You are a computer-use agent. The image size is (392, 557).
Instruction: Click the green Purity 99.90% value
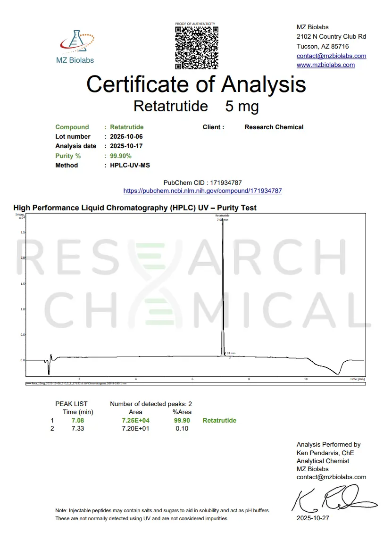[x=121, y=156]
